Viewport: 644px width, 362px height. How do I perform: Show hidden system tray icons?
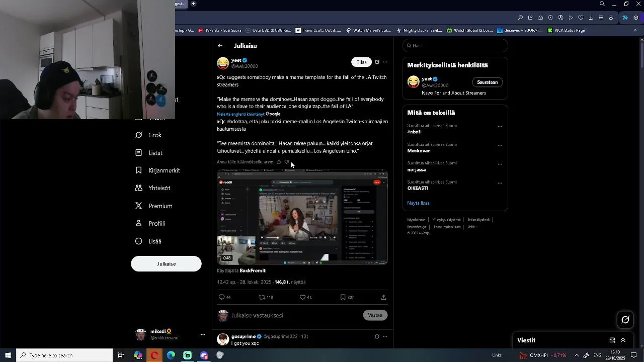[x=577, y=355]
